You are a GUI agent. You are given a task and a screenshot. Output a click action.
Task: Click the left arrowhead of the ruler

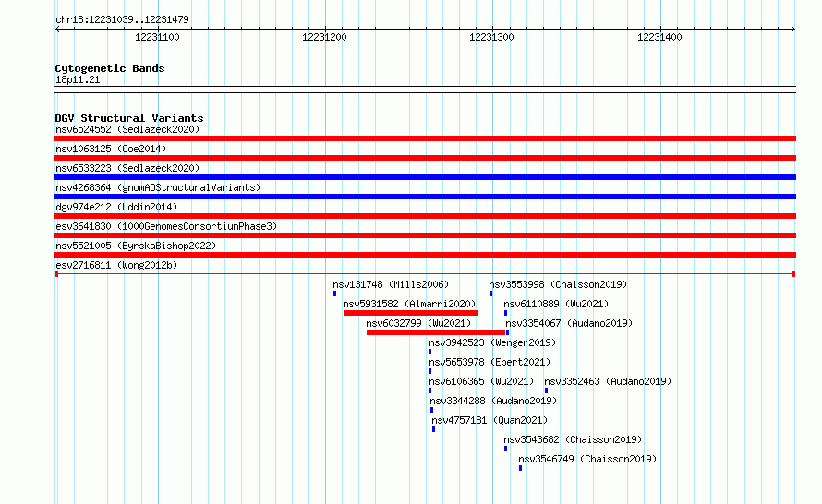point(57,30)
